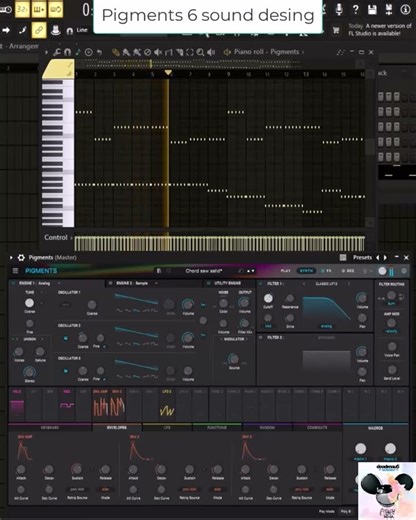Open the LFO modulation tab
This screenshot has width=416, height=520.
(x=167, y=428)
